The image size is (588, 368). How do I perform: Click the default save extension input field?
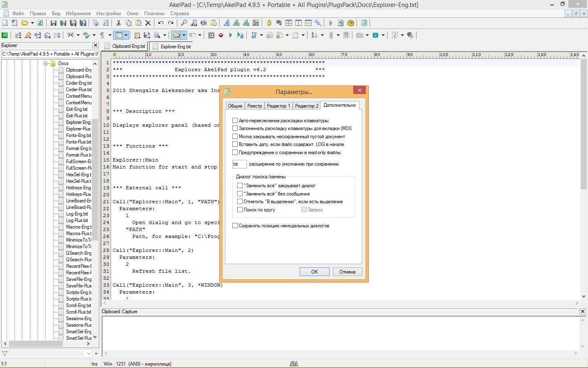240,164
